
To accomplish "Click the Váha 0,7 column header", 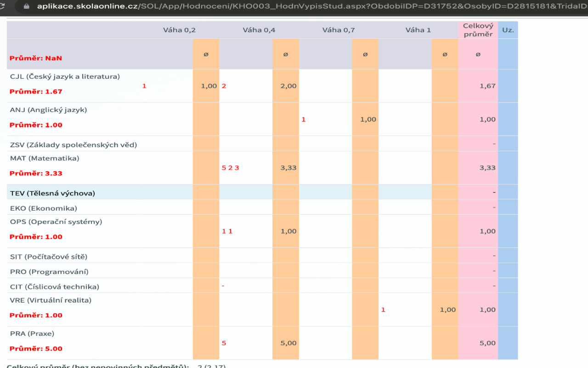I will tap(339, 30).
